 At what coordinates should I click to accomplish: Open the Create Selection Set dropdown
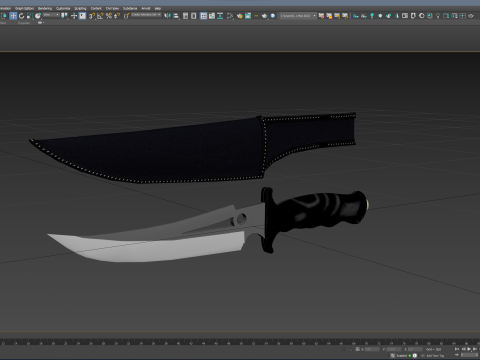[146, 15]
